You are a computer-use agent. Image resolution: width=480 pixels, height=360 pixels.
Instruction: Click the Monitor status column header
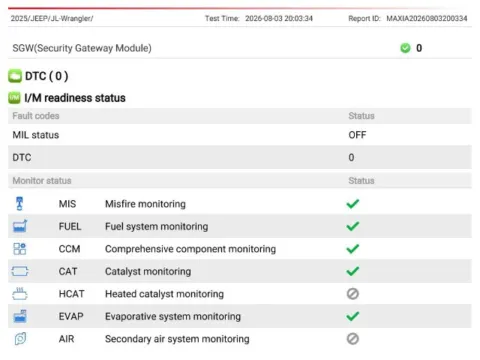pyautogui.click(x=42, y=181)
